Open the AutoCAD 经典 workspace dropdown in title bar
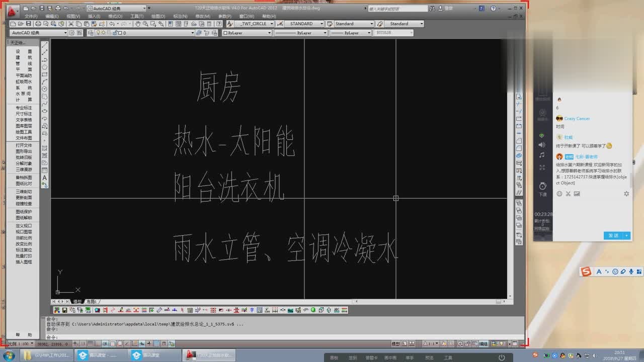Screen dimensions: 644x362 (x=144, y=8)
